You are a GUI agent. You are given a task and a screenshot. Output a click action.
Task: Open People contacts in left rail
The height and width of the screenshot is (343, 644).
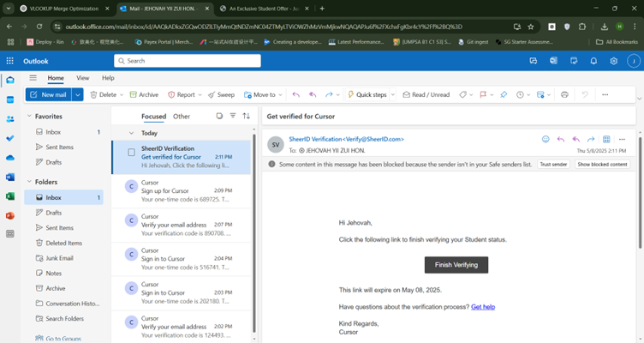pyautogui.click(x=10, y=119)
